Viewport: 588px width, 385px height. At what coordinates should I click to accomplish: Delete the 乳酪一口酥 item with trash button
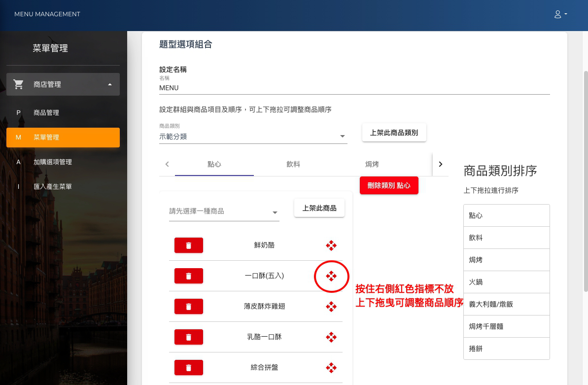pyautogui.click(x=189, y=337)
